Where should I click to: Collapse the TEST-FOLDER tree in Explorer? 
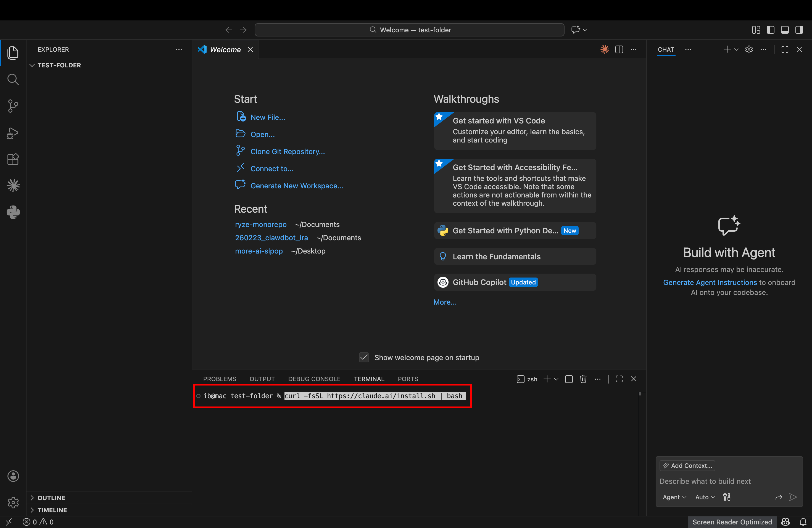32,65
